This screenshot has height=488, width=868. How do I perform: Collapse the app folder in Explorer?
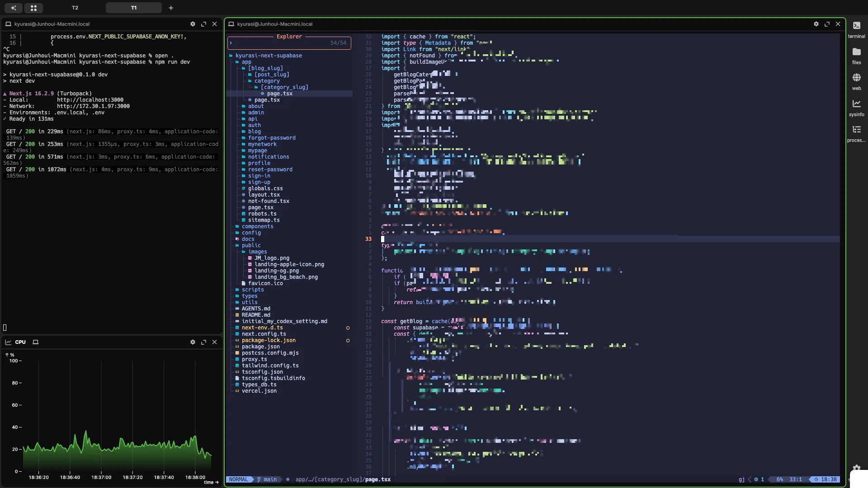pos(246,62)
